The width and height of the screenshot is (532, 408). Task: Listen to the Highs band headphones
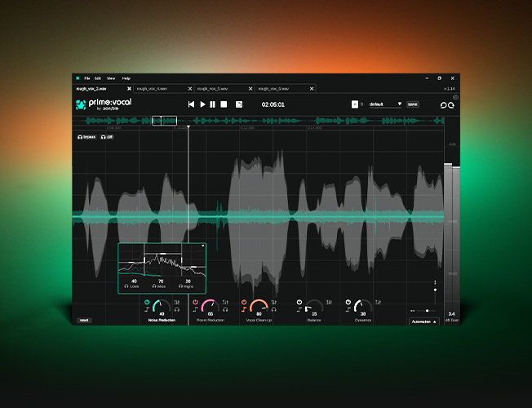pyautogui.click(x=180, y=286)
